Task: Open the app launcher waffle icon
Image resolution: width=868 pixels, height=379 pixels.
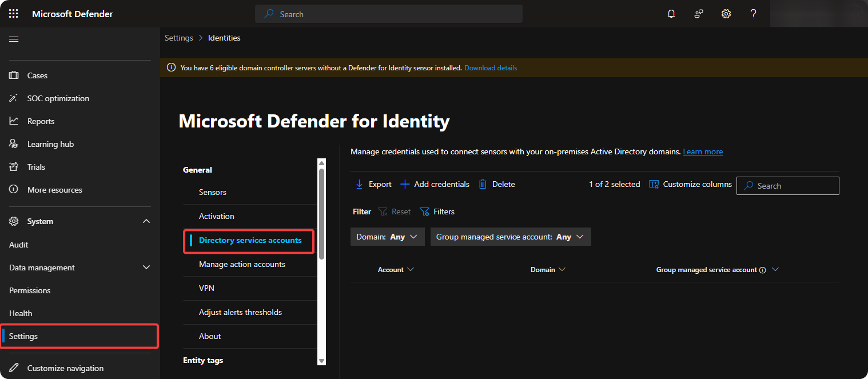Action: pos(14,14)
